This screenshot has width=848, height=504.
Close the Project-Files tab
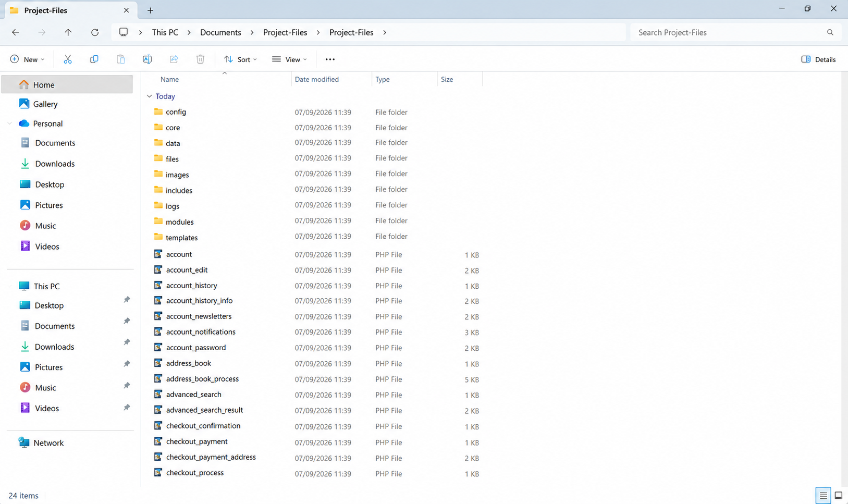[126, 10]
